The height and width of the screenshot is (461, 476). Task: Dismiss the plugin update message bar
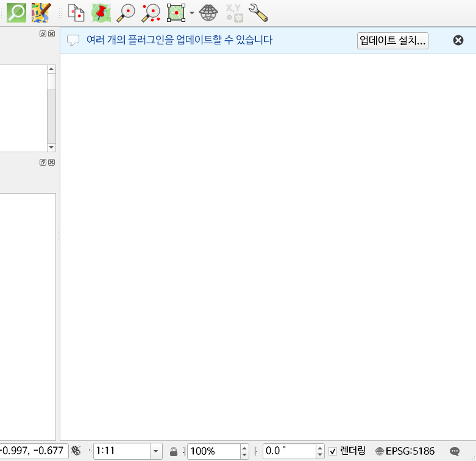(x=458, y=40)
